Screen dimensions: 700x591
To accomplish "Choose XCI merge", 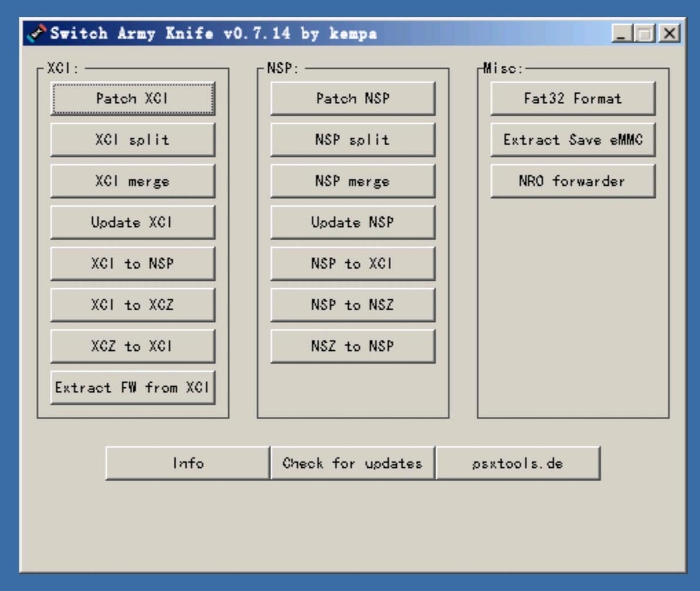I will [x=132, y=182].
